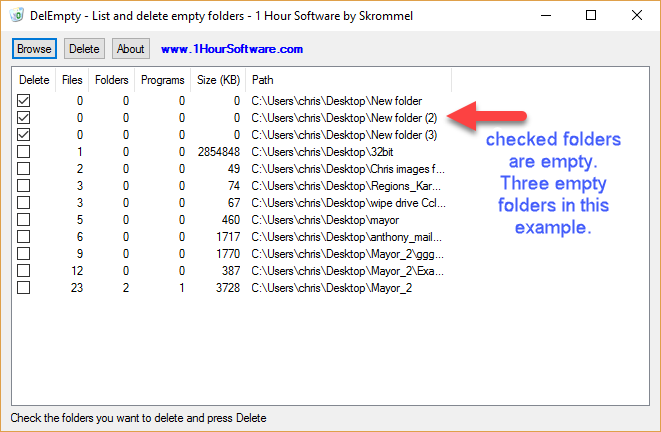
Task: Click the Delete button in toolbar
Action: click(84, 49)
